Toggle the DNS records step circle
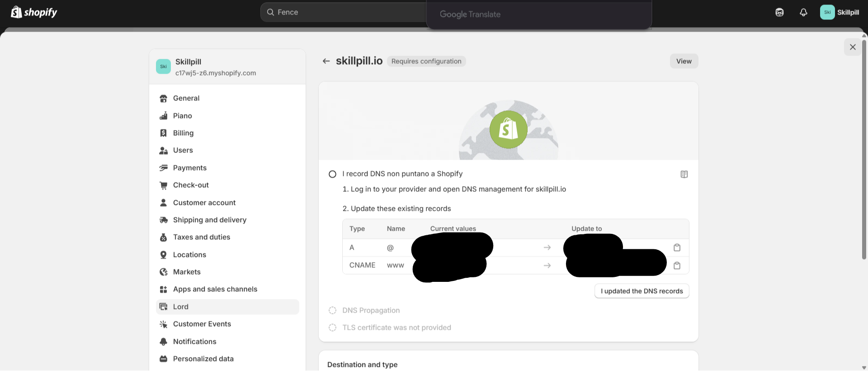 coord(332,174)
